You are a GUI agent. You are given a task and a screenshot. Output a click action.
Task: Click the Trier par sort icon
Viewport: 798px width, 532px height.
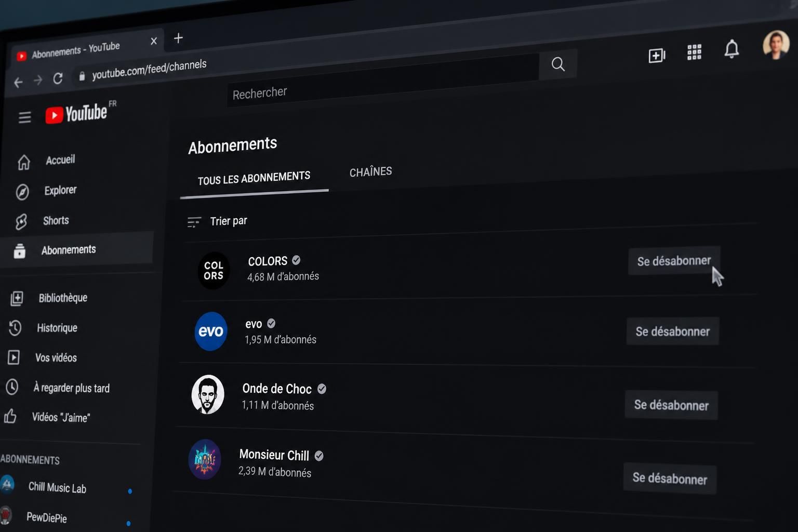click(x=194, y=222)
